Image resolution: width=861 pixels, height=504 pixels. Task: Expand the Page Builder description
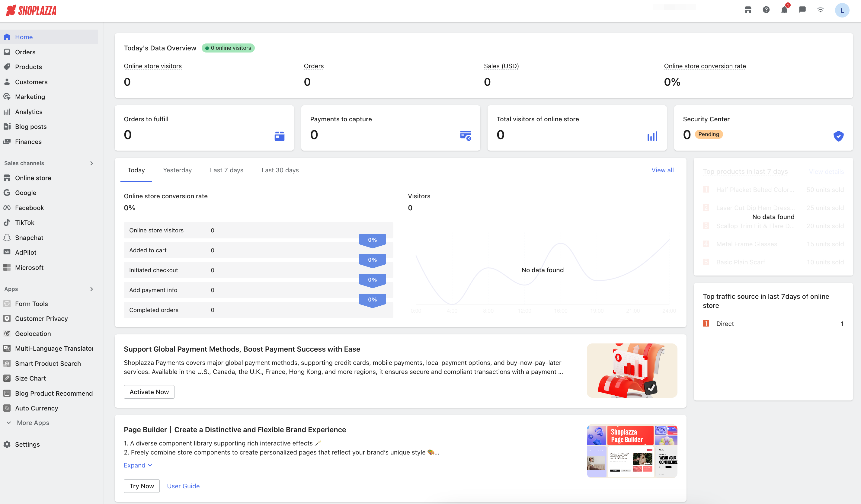138,465
